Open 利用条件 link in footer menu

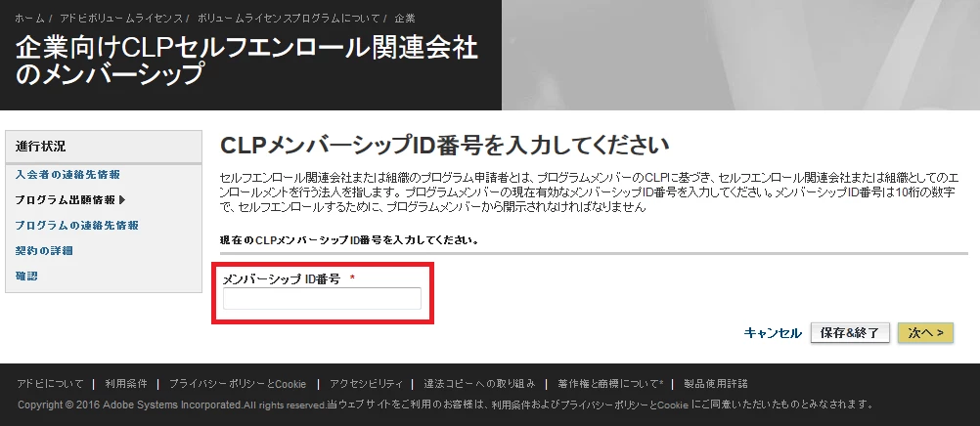pos(126,384)
